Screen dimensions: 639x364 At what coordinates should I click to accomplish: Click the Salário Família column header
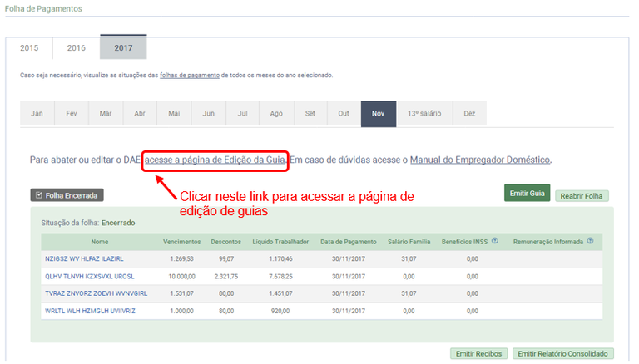coord(409,242)
